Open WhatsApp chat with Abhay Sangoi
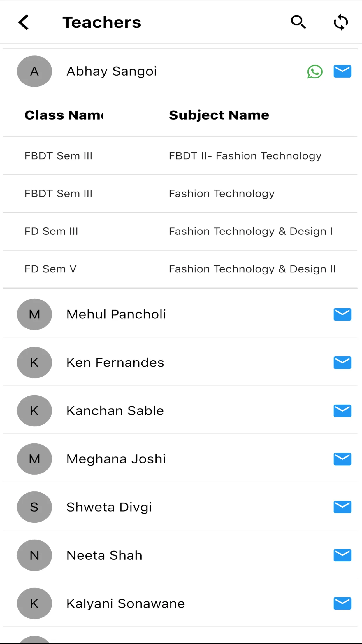 [x=315, y=71]
